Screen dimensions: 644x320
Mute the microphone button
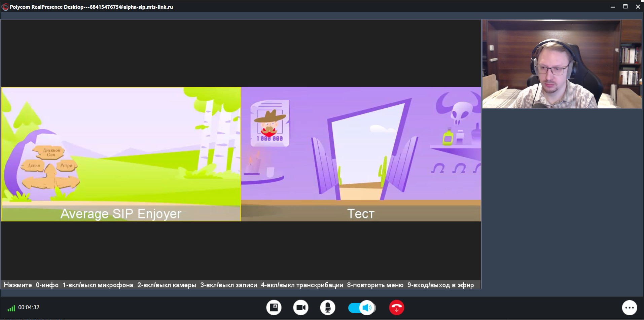point(327,308)
